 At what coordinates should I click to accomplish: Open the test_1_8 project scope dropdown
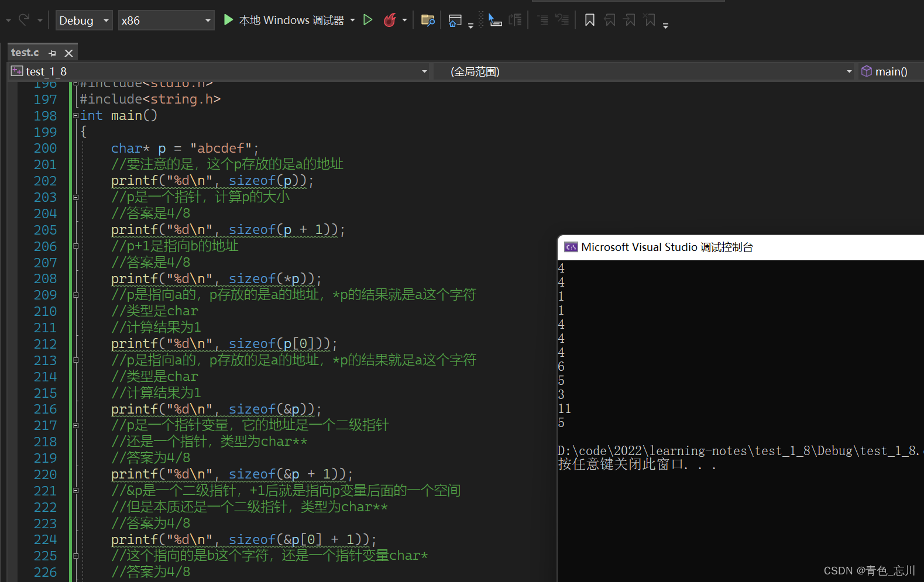(x=424, y=71)
